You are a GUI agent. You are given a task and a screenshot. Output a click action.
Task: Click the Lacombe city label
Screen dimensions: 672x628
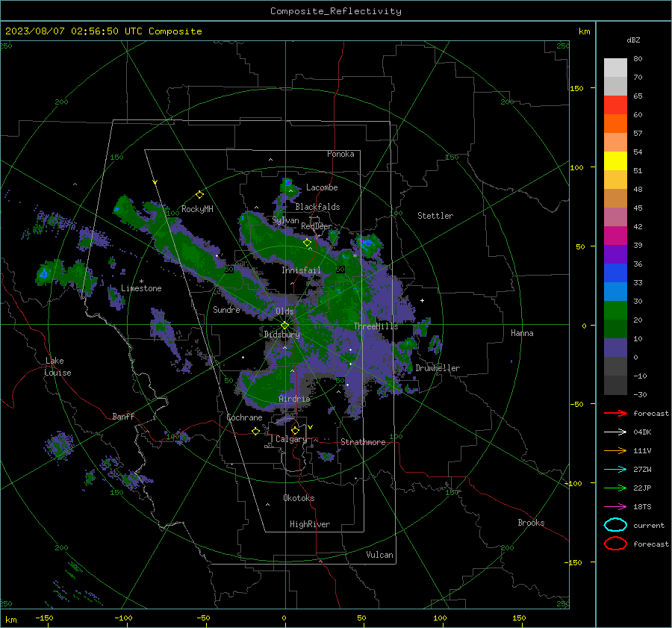pyautogui.click(x=322, y=187)
